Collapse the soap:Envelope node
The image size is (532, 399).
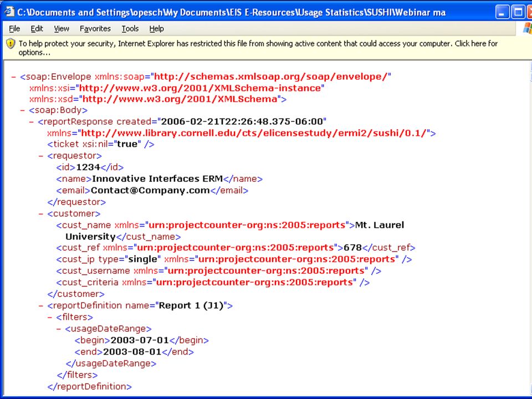coord(13,77)
